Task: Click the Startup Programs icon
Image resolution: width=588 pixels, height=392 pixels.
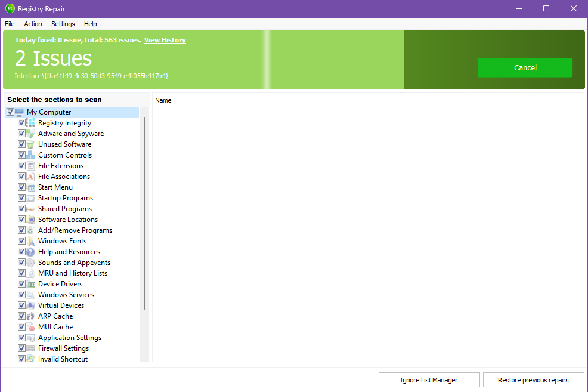Action: pos(31,198)
